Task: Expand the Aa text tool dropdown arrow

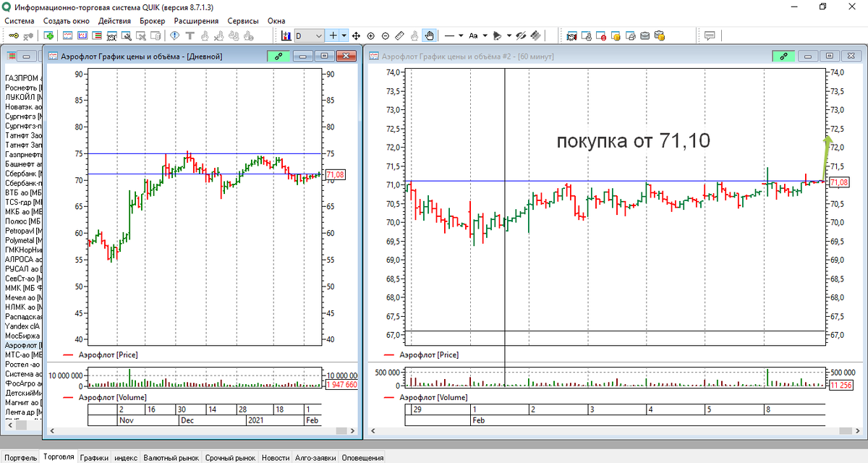Action: point(484,35)
